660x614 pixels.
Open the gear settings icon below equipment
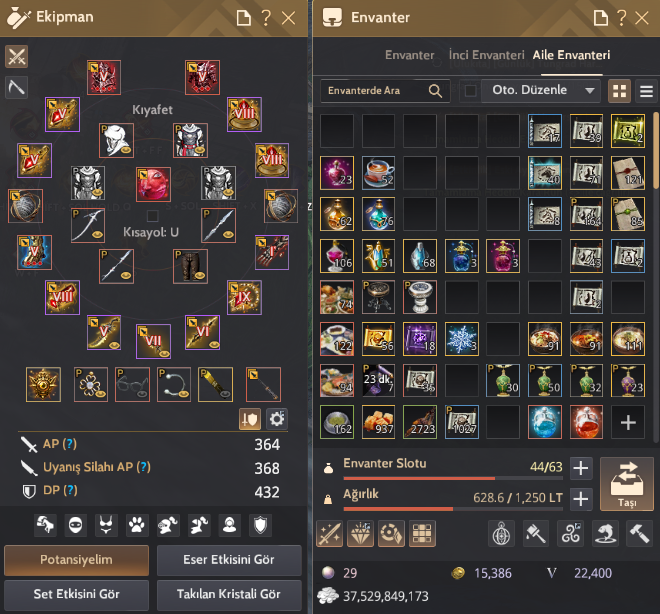click(x=277, y=419)
